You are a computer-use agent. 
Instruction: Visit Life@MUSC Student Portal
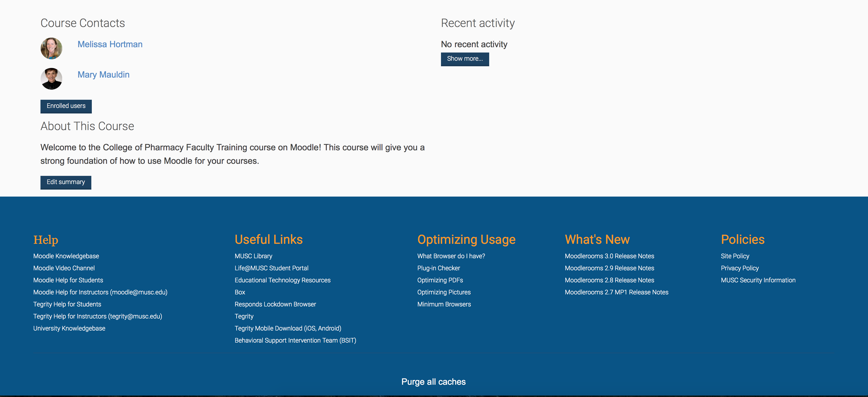(271, 268)
